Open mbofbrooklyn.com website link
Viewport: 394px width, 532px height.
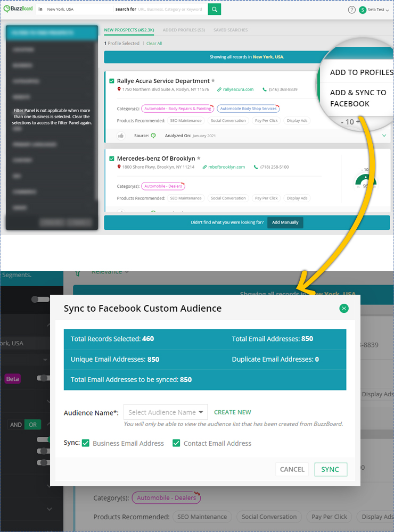click(x=227, y=167)
